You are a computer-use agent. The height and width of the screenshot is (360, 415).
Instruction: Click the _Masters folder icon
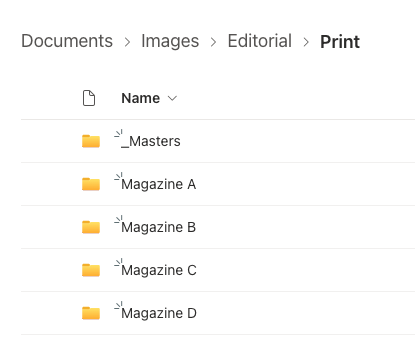91,141
